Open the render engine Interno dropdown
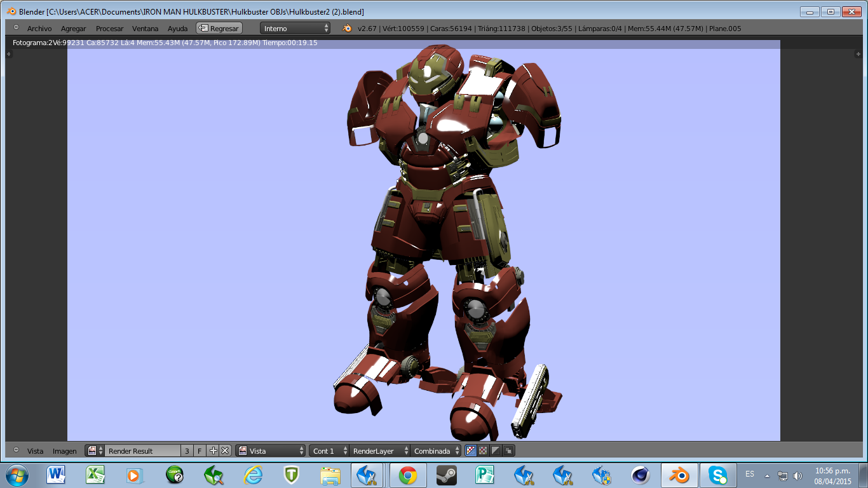The width and height of the screenshot is (868, 488). pyautogui.click(x=295, y=28)
